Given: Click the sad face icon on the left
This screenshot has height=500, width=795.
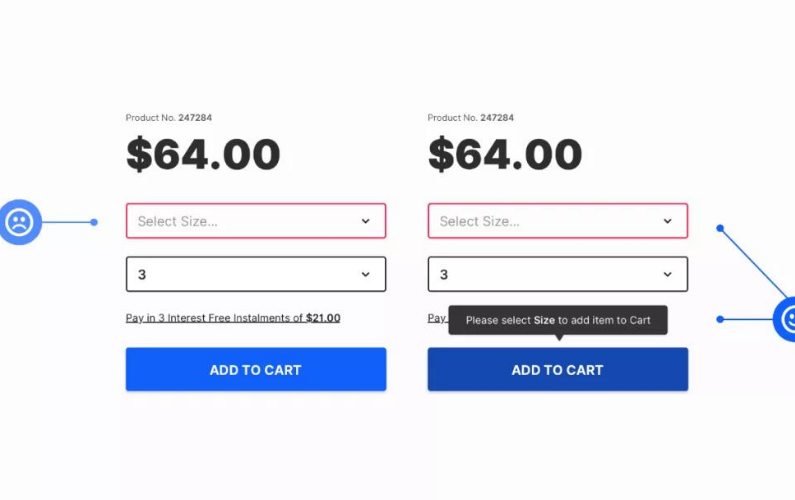Looking at the screenshot, I should 19,222.
